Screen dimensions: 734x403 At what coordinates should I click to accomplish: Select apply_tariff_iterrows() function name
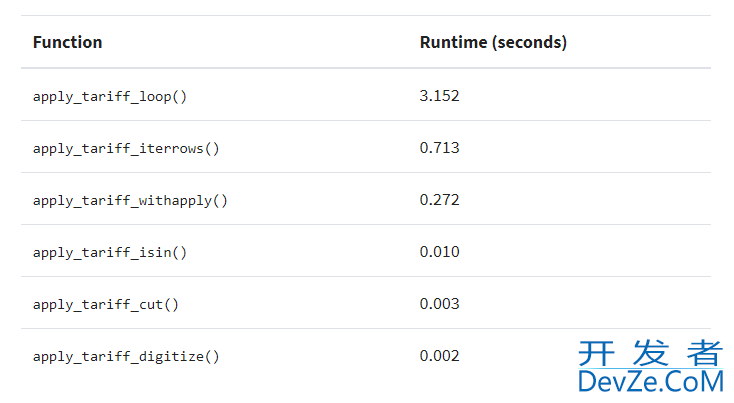(126, 149)
